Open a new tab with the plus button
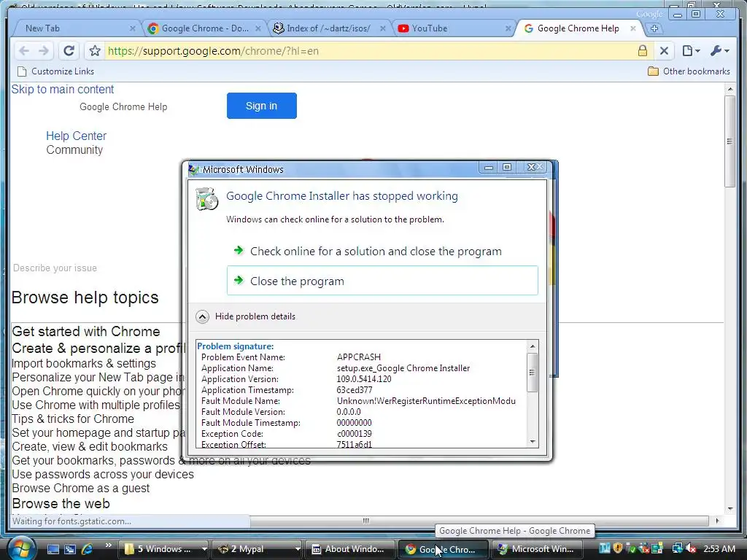Screen dimensions: 747x560 (654, 28)
